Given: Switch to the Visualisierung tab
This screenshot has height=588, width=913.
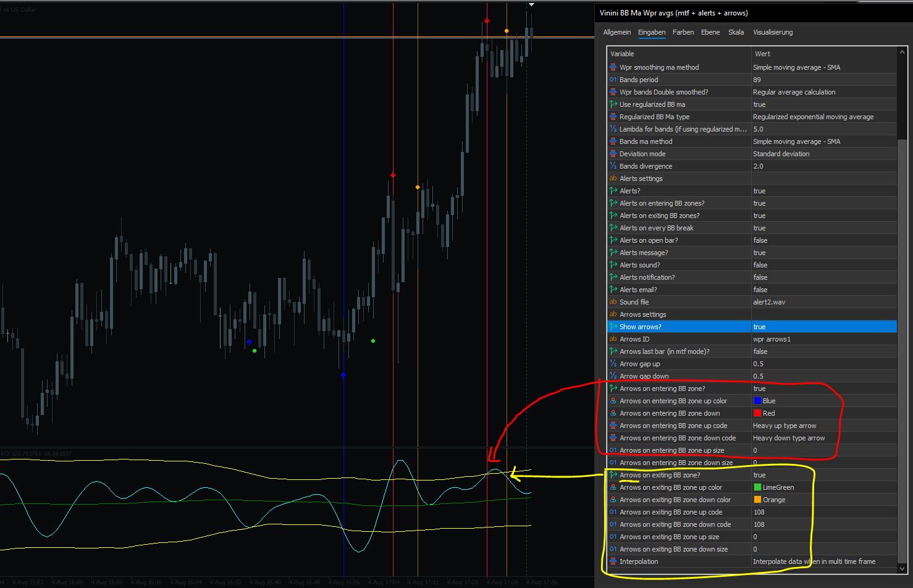Looking at the screenshot, I should (x=773, y=32).
